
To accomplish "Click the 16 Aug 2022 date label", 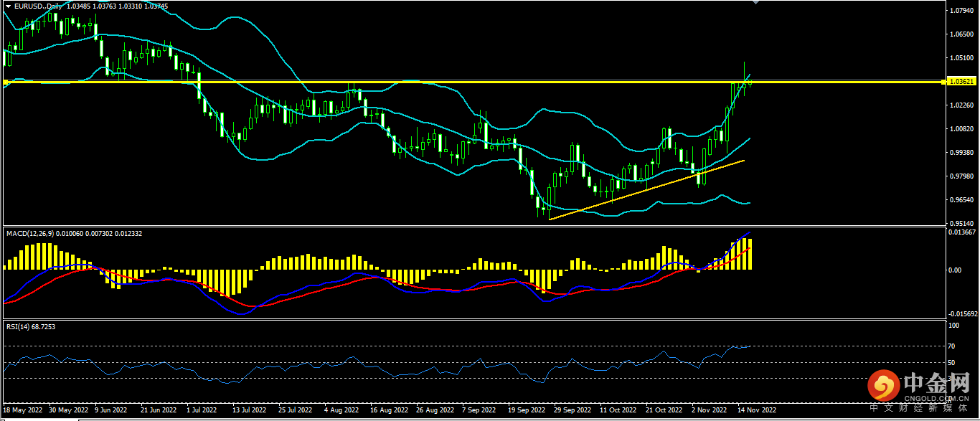I will (388, 410).
